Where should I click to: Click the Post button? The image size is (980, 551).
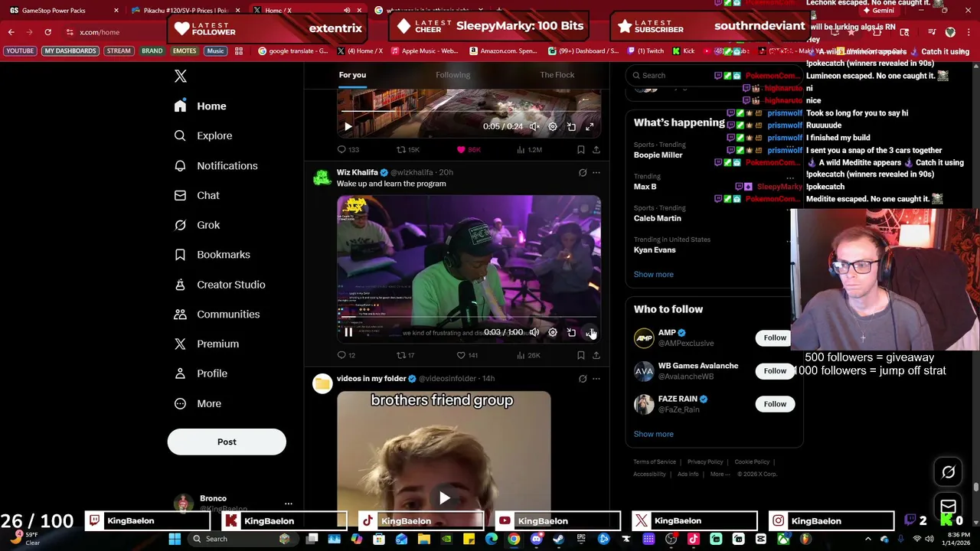pyautogui.click(x=227, y=442)
